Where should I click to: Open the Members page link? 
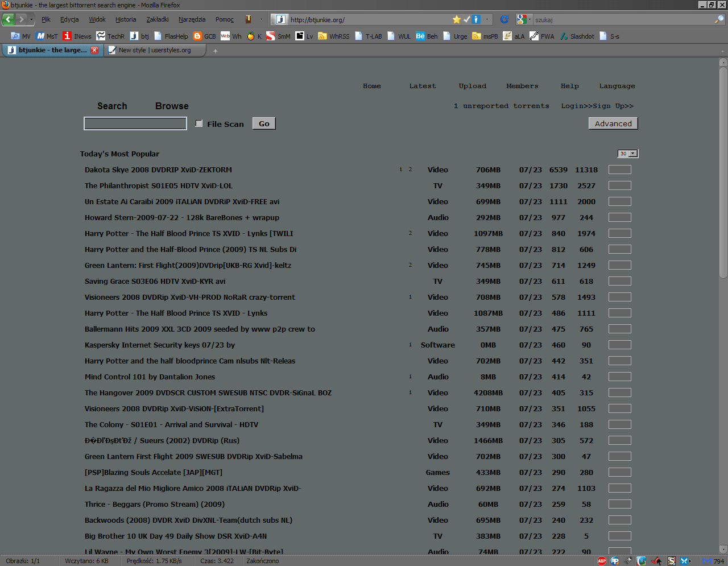tap(522, 86)
